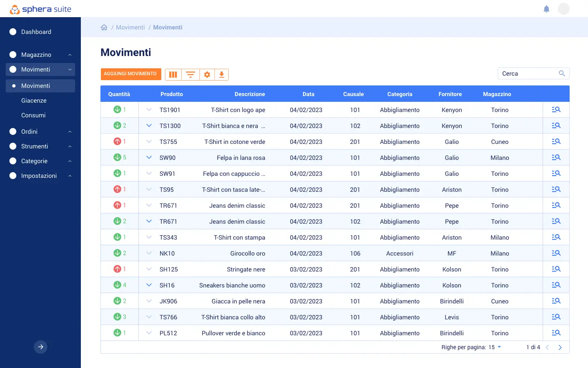
Task: Click the previous page arrow
Action: [548, 348]
